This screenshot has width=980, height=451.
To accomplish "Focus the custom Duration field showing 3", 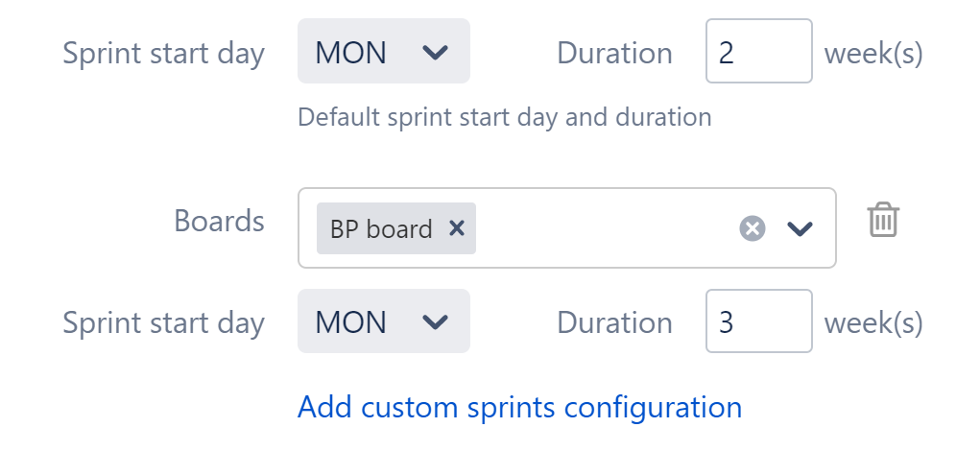I will [x=758, y=322].
